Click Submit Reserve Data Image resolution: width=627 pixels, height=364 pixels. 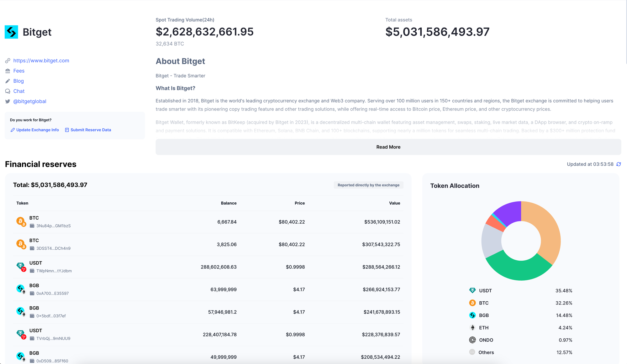click(91, 130)
